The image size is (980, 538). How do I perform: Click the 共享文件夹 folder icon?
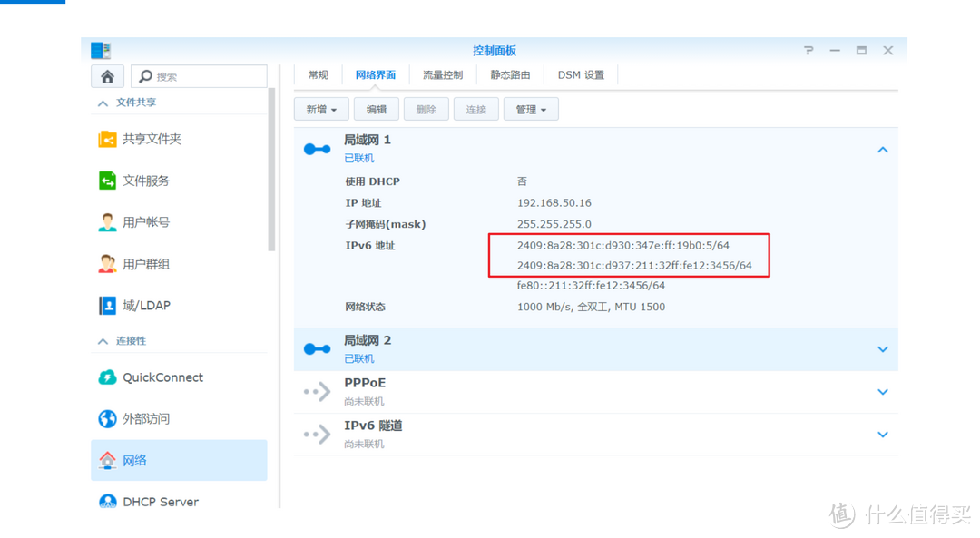(x=107, y=139)
